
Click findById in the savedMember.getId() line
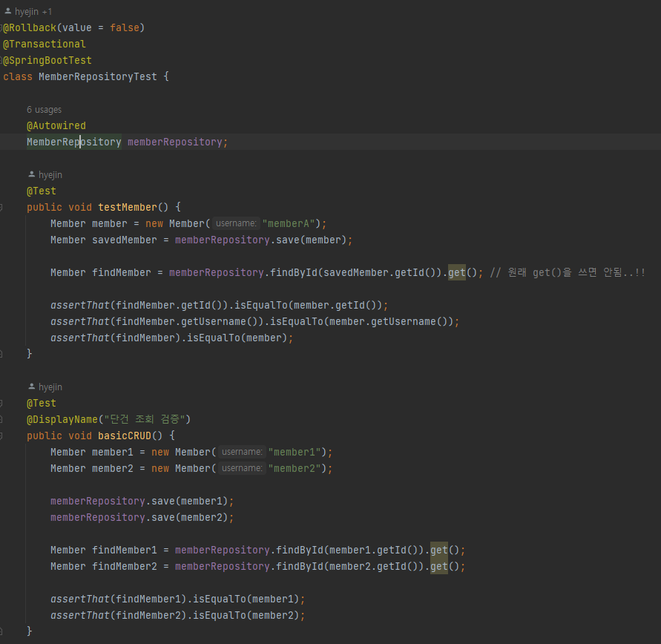pyautogui.click(x=293, y=273)
